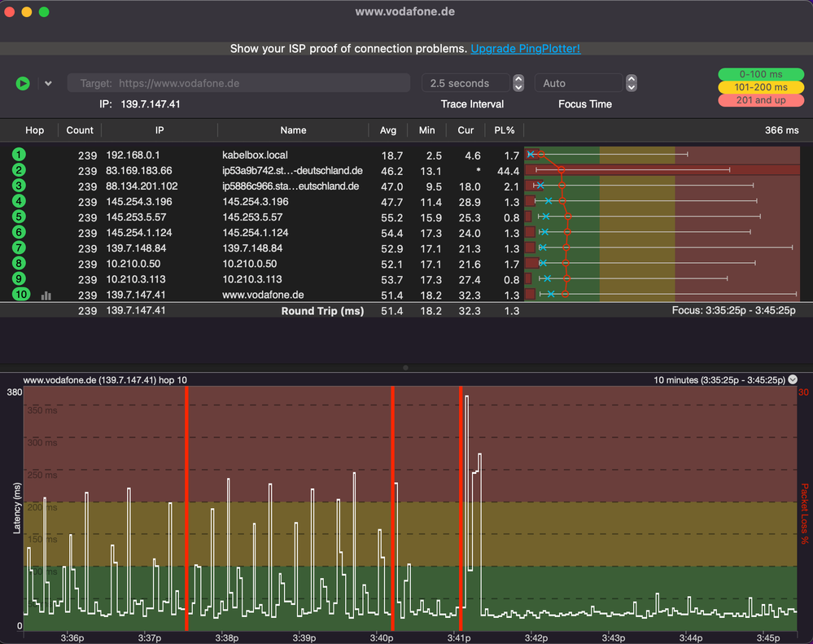The height and width of the screenshot is (644, 813).
Task: Click the Round Trip (ms) summary label
Action: pyautogui.click(x=322, y=310)
